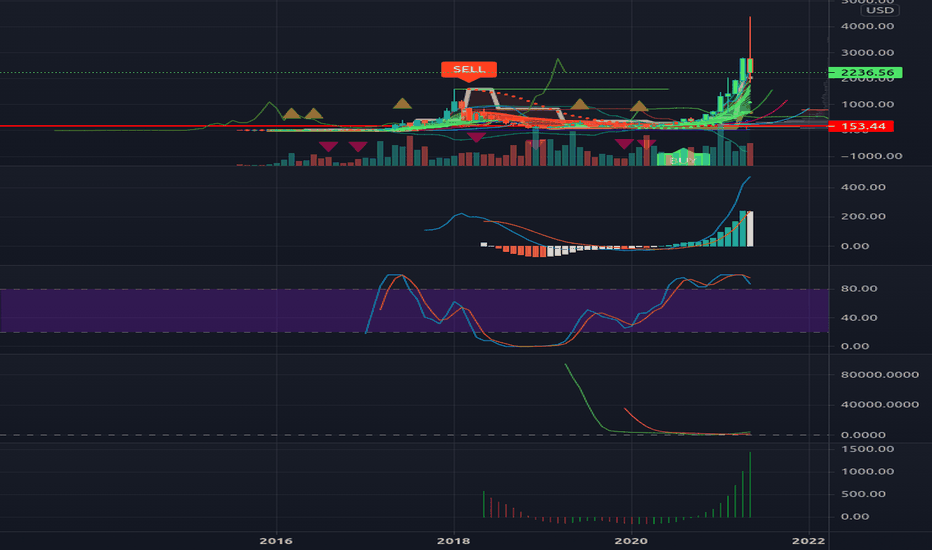Click the 2020 label on the time axis
Screen dimensions: 932x550
click(x=631, y=540)
